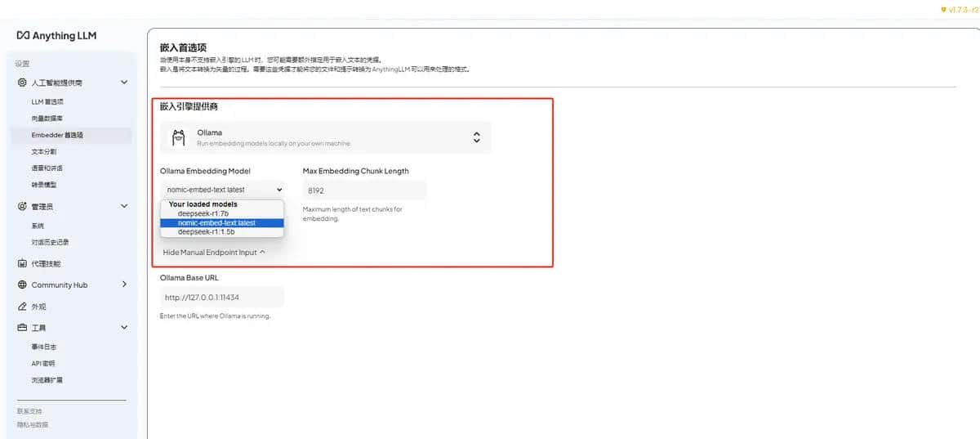The height and width of the screenshot is (439, 980).
Task: Open LLM 首选项 in the sidebar
Action: tap(47, 102)
